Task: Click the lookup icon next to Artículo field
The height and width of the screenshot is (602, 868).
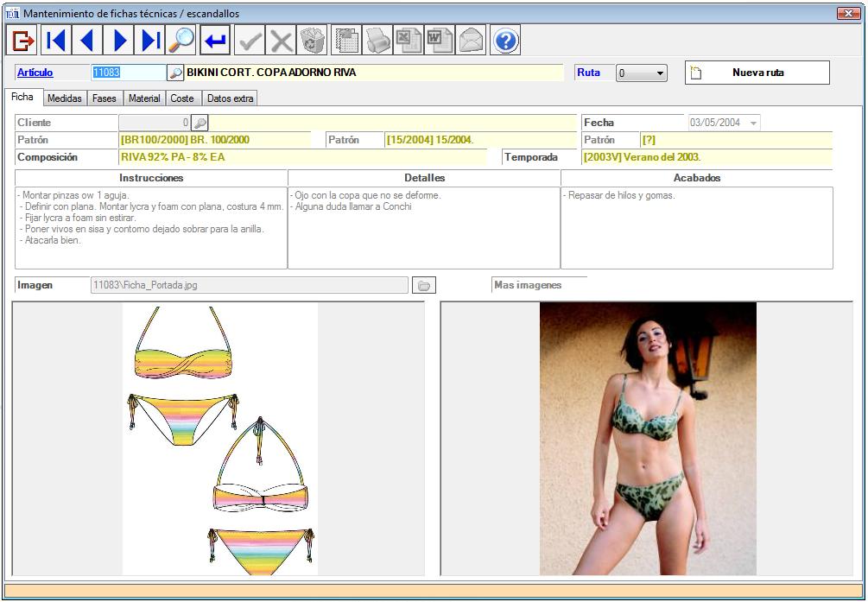Action: coord(175,73)
